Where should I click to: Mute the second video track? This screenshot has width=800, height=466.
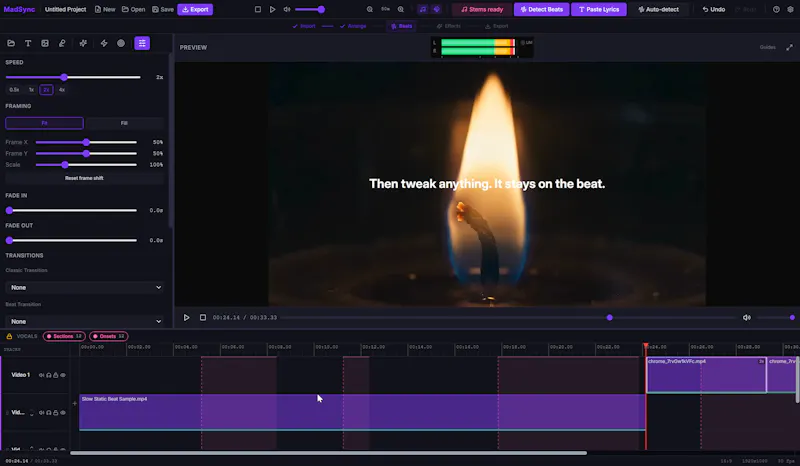coord(41,412)
